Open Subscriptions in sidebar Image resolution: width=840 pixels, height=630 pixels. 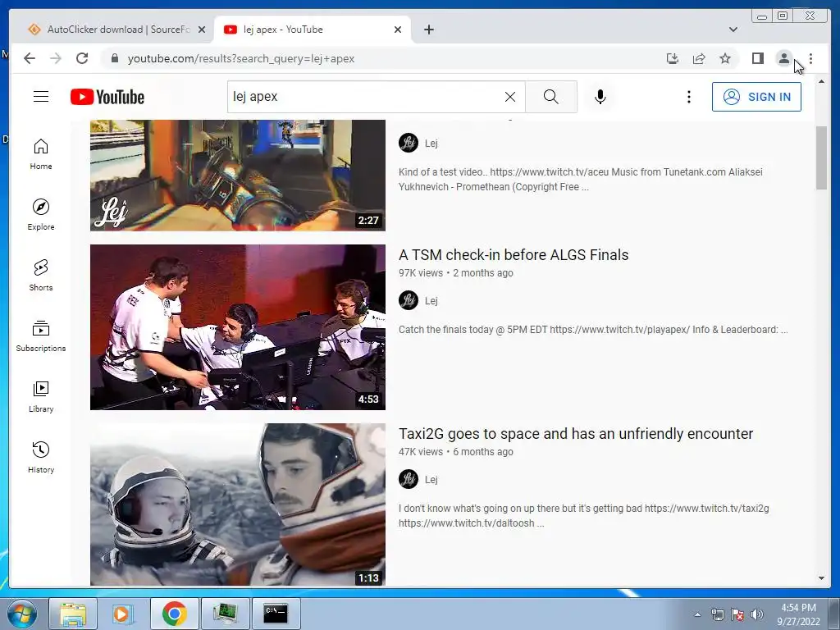(x=41, y=336)
